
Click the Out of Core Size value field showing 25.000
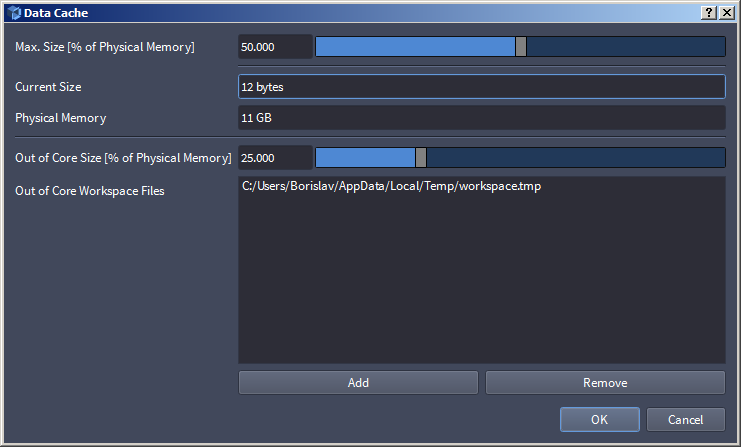tap(275, 158)
